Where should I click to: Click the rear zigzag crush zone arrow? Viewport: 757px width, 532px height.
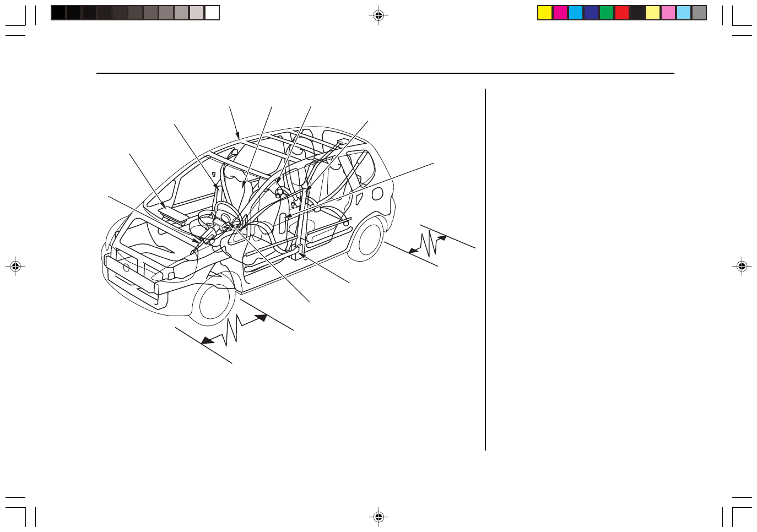(x=428, y=244)
